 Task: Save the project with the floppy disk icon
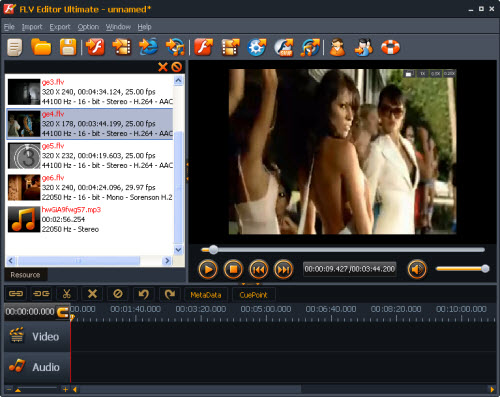coord(68,47)
